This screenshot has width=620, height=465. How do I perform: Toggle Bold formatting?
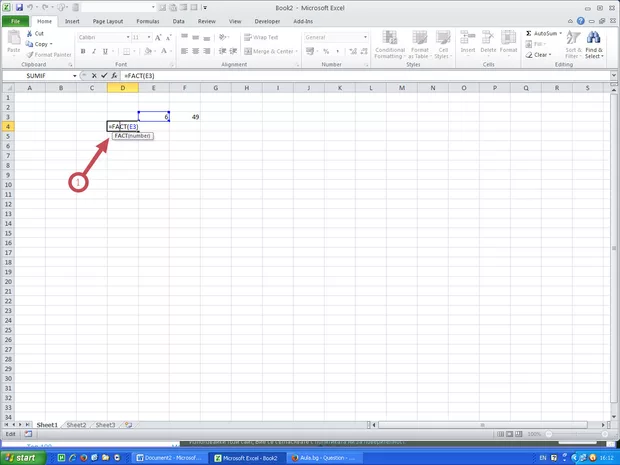pyautogui.click(x=83, y=51)
